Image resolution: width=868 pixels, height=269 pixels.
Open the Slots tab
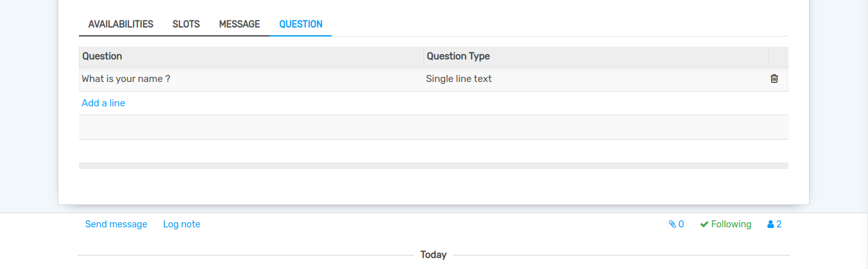(x=186, y=24)
